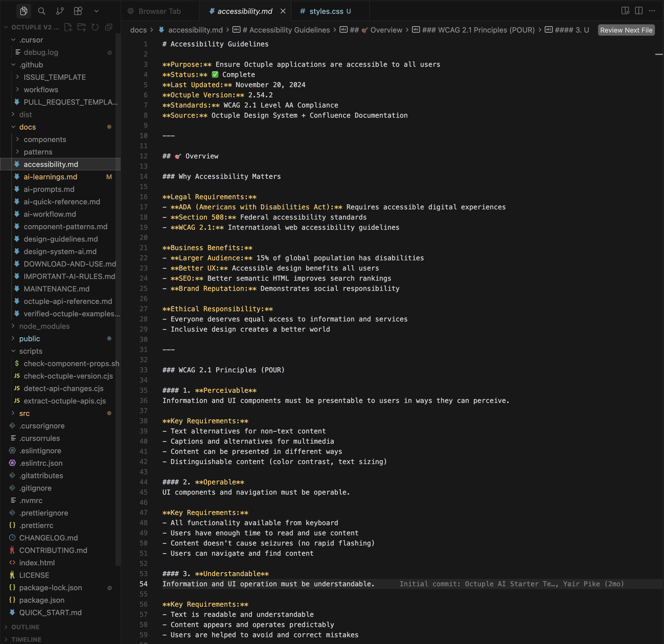Viewport: 664px width, 644px height.
Task: Open the Extensions view icon
Action: (78, 11)
